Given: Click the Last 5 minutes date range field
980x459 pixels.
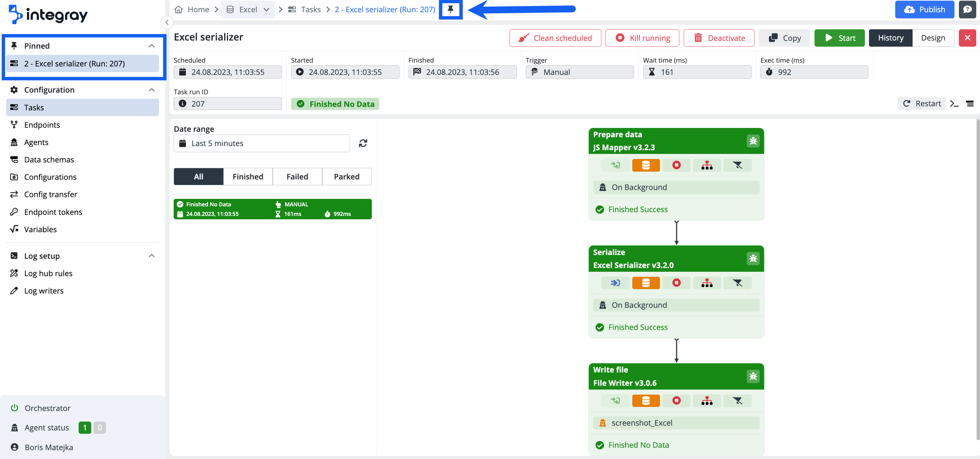Looking at the screenshot, I should pyautogui.click(x=262, y=143).
